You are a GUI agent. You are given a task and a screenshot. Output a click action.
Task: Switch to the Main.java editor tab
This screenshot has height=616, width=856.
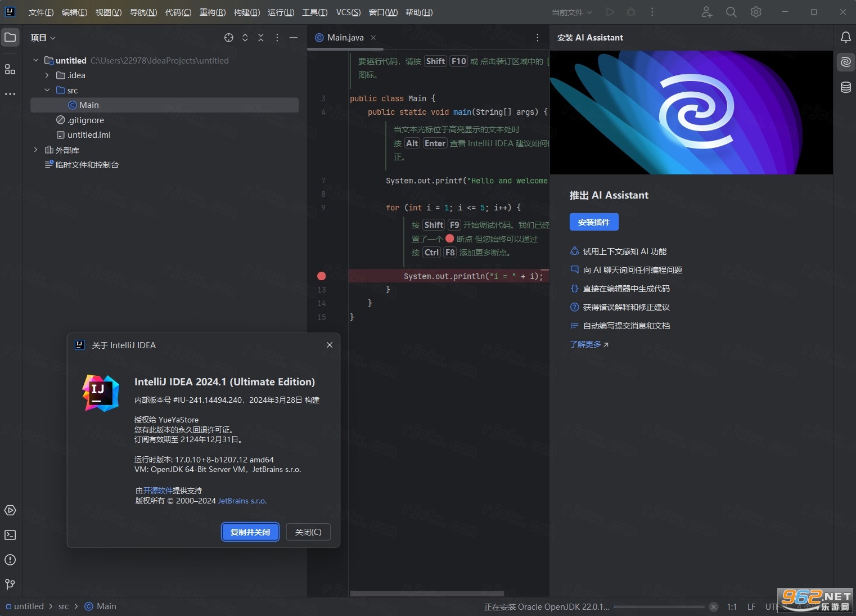345,38
